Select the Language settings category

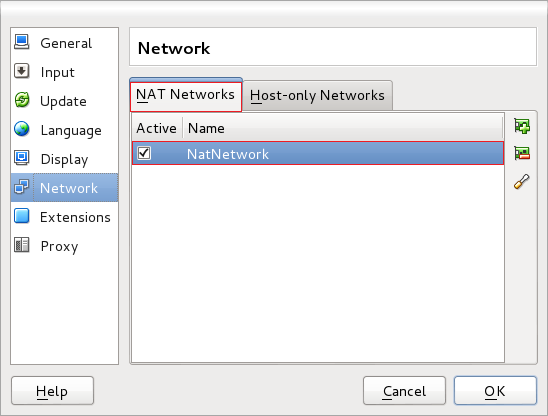64,130
